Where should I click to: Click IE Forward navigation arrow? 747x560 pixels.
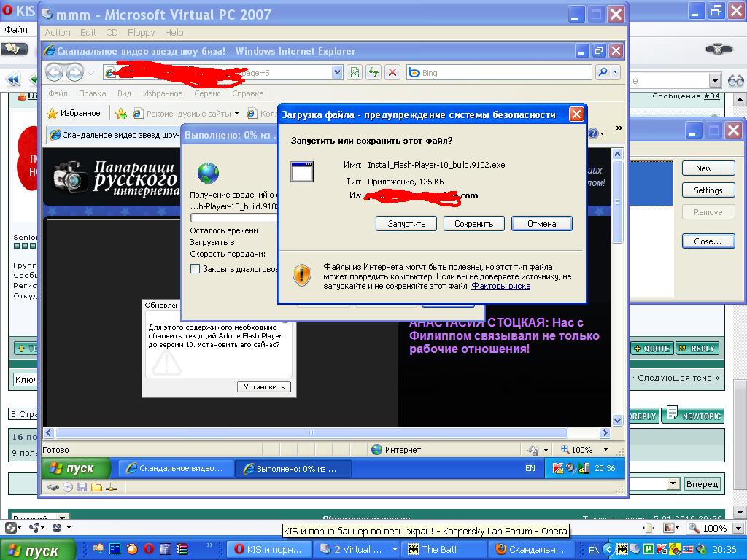click(74, 73)
